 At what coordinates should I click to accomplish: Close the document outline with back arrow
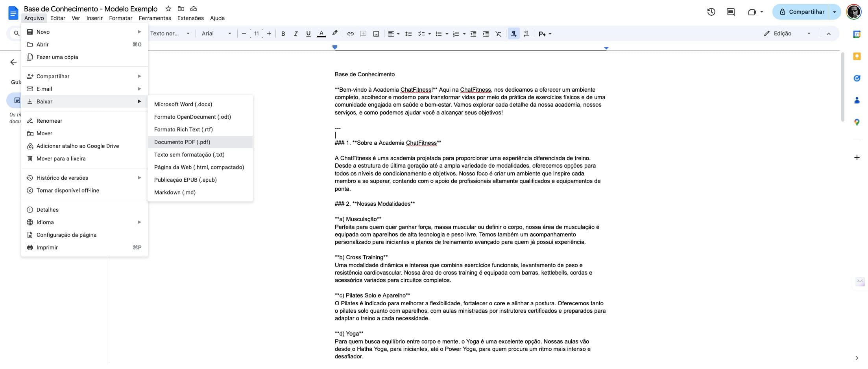pyautogui.click(x=13, y=62)
